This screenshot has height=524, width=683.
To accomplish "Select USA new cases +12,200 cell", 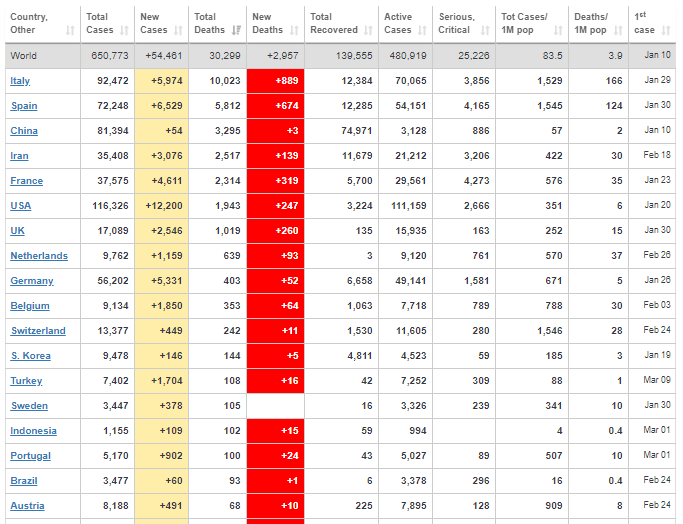I will tap(162, 206).
